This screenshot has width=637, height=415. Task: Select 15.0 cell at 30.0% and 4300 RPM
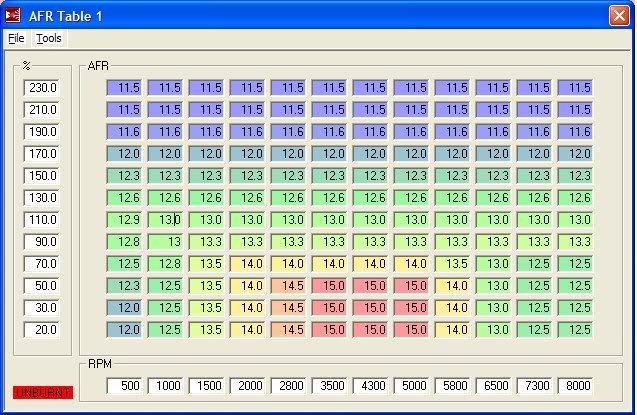(370, 307)
